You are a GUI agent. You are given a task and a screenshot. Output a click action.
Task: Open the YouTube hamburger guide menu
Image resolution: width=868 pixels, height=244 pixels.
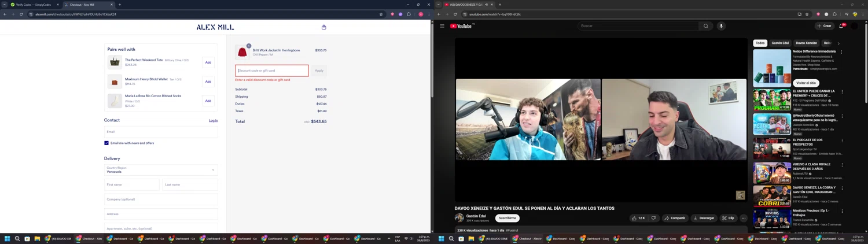point(442,26)
